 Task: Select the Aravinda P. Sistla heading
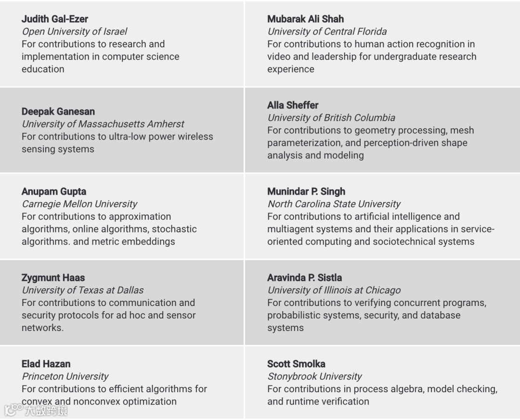pos(304,278)
